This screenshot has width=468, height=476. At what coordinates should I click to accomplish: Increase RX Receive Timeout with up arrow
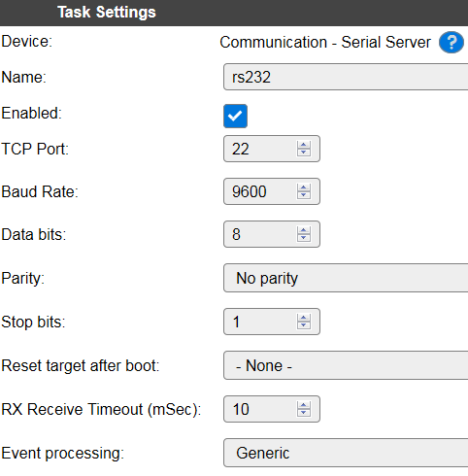(x=304, y=405)
